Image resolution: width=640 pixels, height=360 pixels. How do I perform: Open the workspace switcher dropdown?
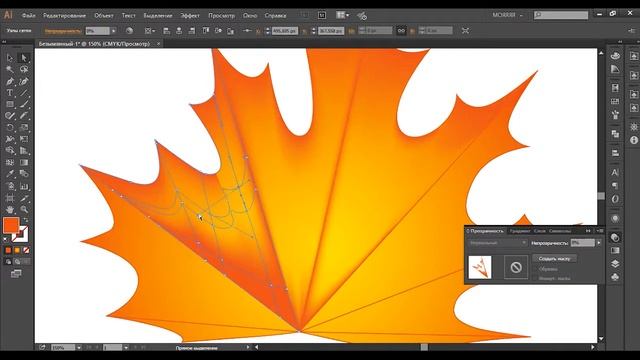507,15
